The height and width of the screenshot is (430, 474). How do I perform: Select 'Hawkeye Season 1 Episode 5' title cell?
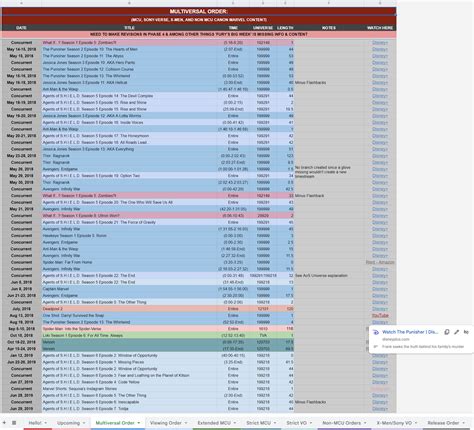(129, 235)
